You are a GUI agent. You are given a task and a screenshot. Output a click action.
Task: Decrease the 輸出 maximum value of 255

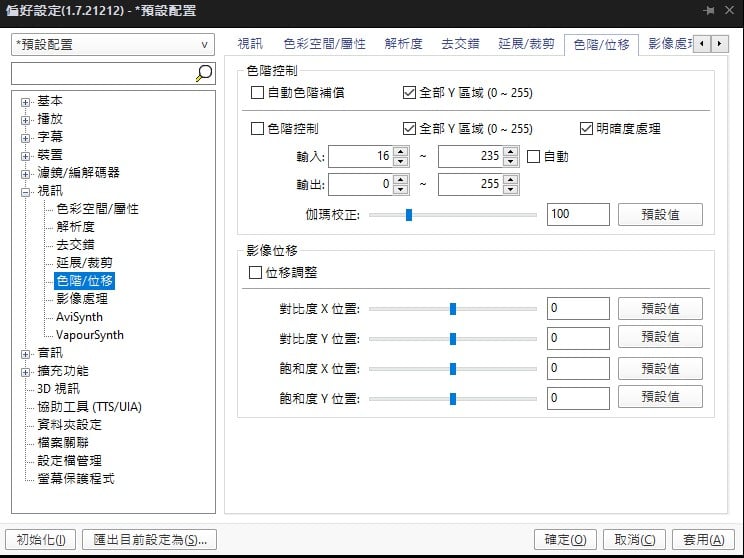[511, 190]
